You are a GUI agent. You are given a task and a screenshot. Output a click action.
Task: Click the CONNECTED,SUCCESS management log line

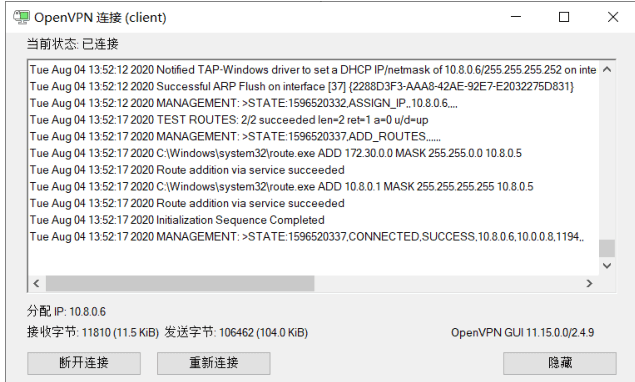coord(307,237)
